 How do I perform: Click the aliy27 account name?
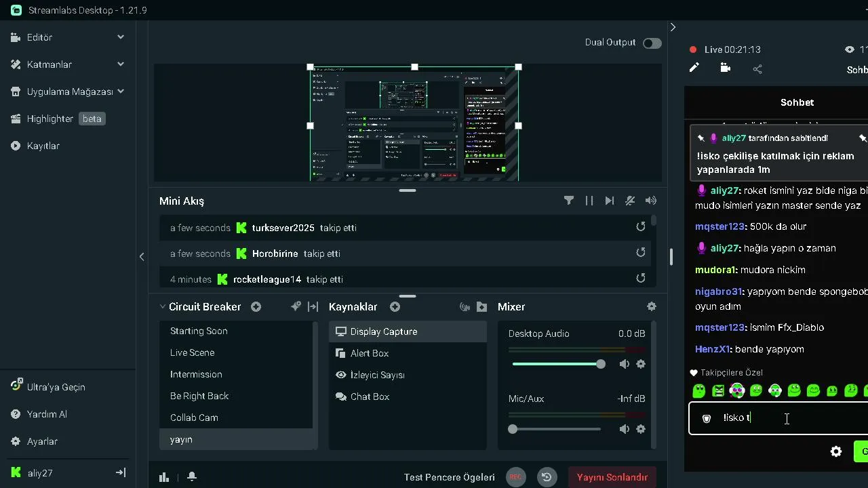tap(40, 473)
